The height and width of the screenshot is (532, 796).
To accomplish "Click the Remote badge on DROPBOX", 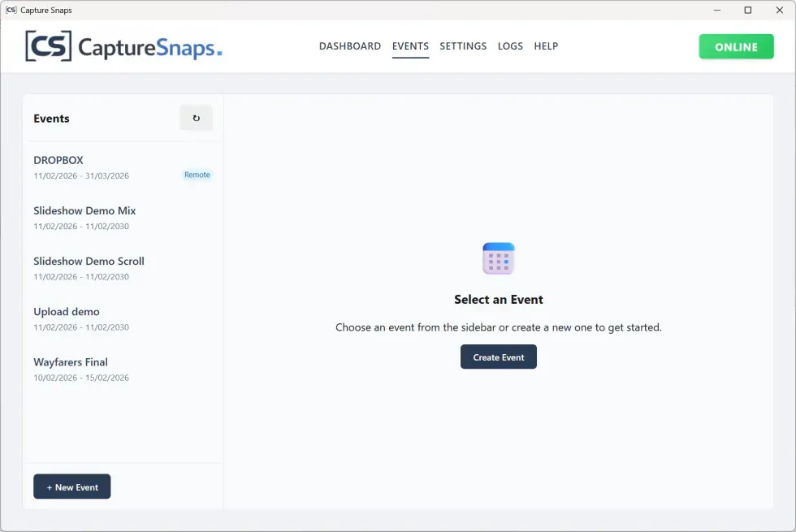I will click(197, 175).
